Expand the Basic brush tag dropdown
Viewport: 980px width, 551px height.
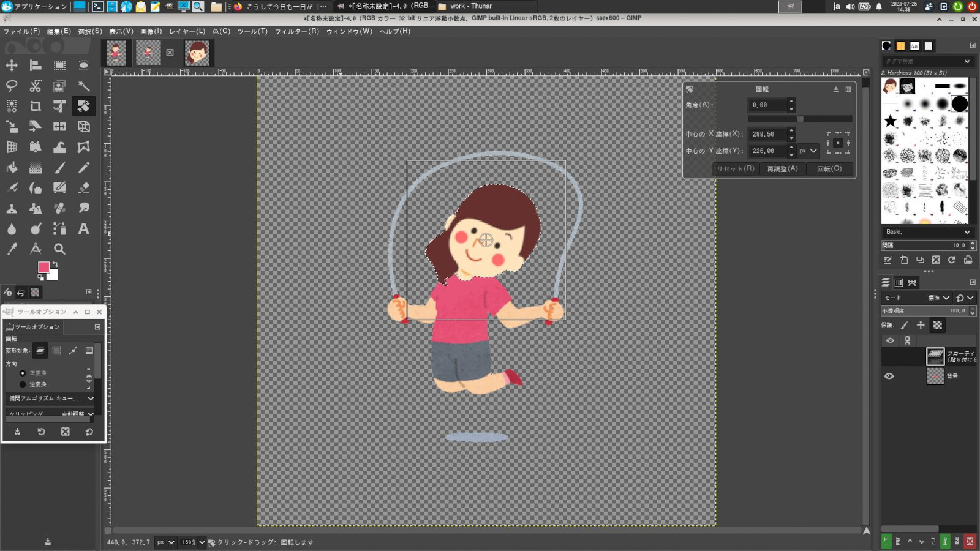[x=927, y=232]
